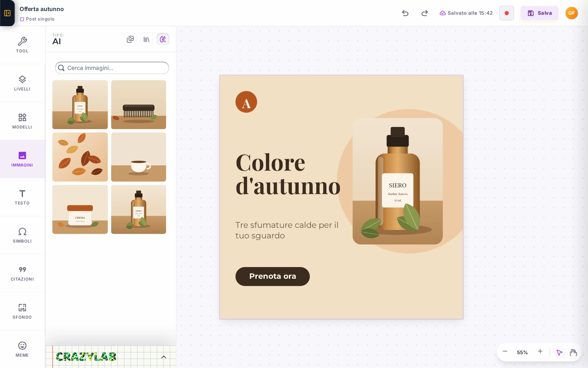Start recording with the red dot button
This screenshot has width=588, height=368.
507,13
